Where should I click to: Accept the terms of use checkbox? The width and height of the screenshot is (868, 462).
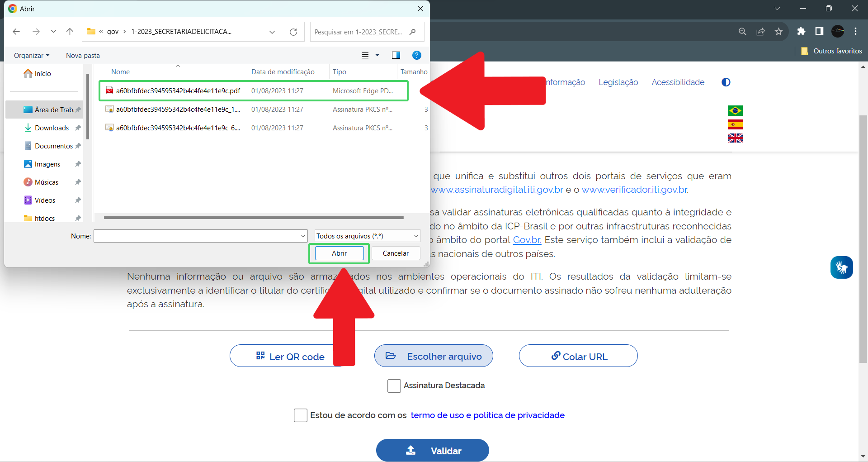pyautogui.click(x=300, y=415)
